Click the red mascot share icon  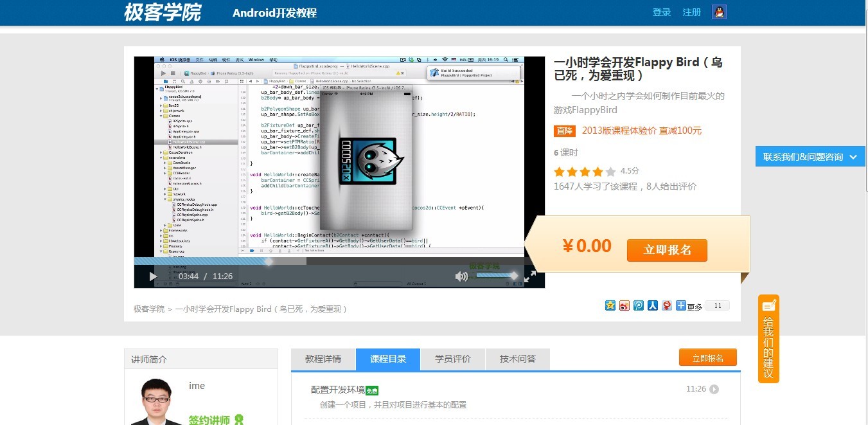point(667,305)
